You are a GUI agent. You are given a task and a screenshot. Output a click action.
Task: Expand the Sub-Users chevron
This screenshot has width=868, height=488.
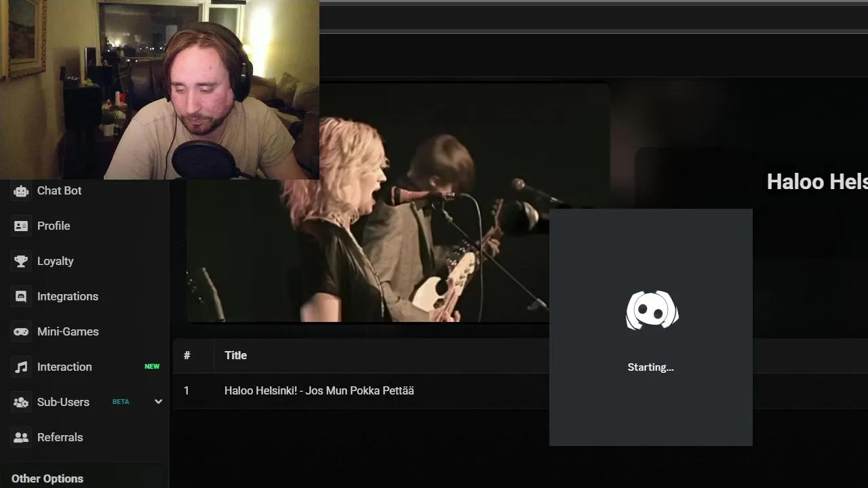tap(158, 402)
